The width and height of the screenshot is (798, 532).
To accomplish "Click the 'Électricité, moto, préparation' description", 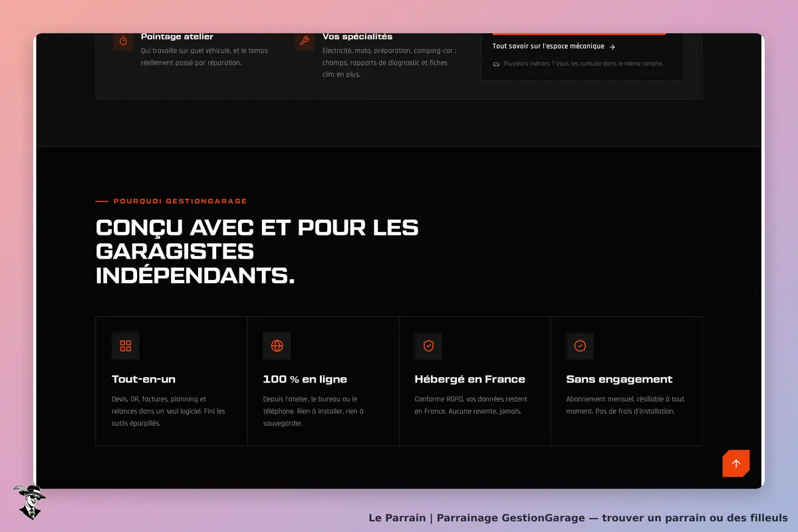I will tap(389, 63).
